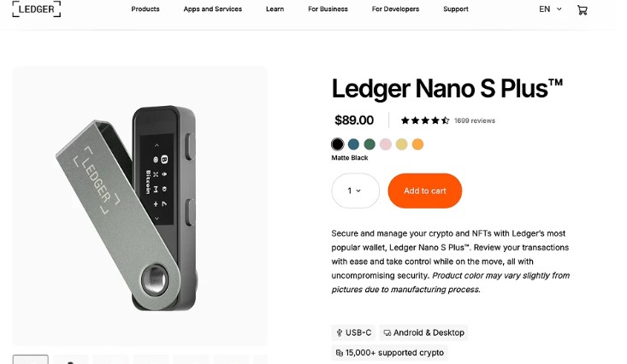Expand the quantity dropdown

pos(355,191)
